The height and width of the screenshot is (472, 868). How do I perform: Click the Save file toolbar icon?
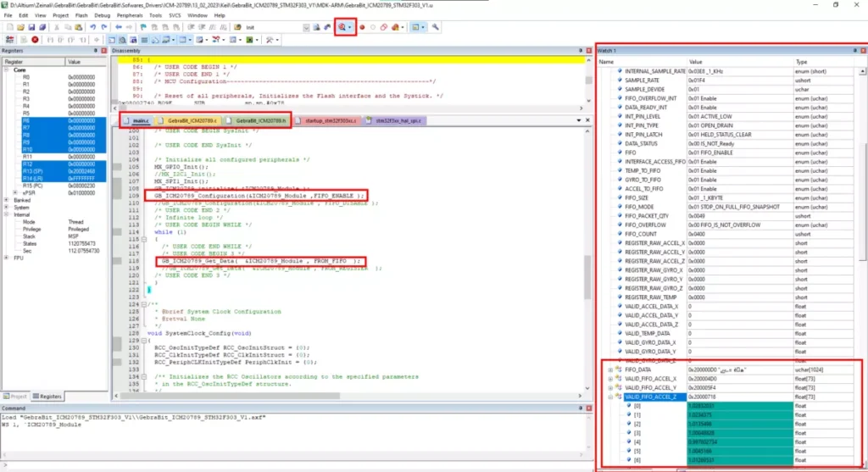click(31, 27)
